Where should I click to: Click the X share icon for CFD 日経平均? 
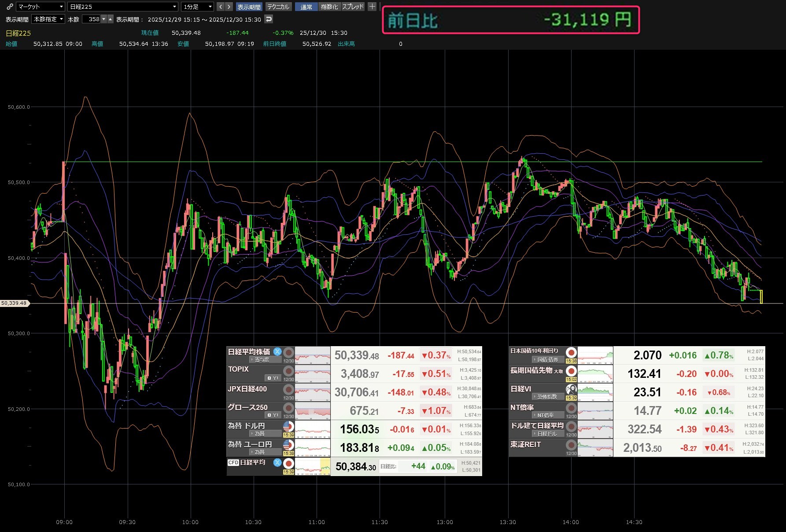click(x=277, y=462)
